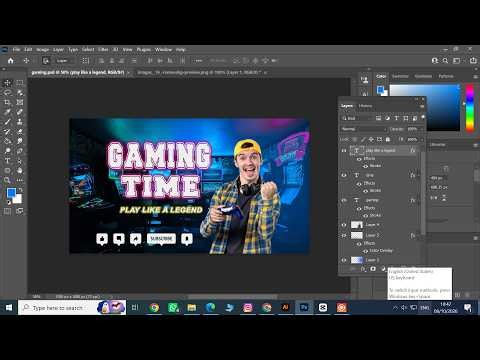Open Auto-Select Layer dropdown in options bar
This screenshot has height=360, width=480.
click(65, 61)
